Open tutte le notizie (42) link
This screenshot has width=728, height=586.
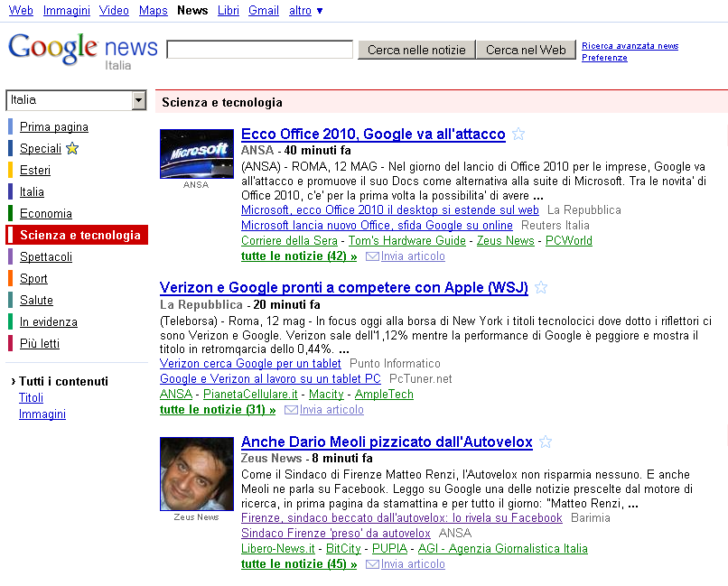[x=299, y=256]
